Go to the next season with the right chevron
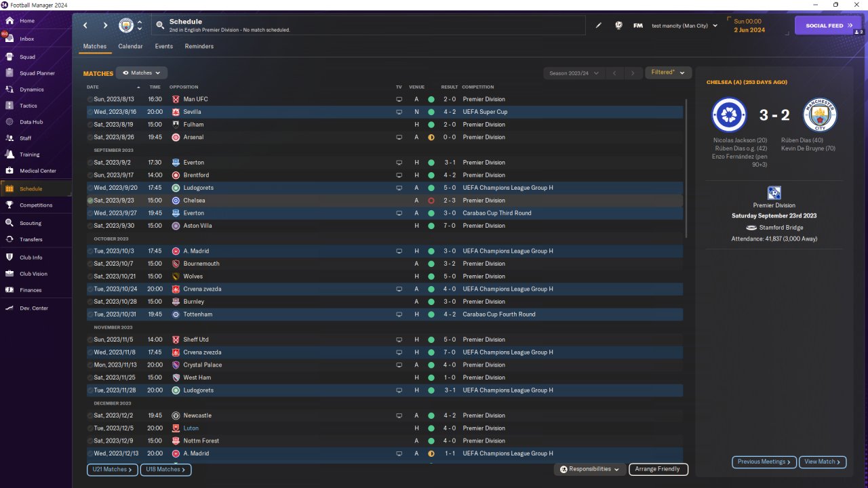 (x=633, y=73)
